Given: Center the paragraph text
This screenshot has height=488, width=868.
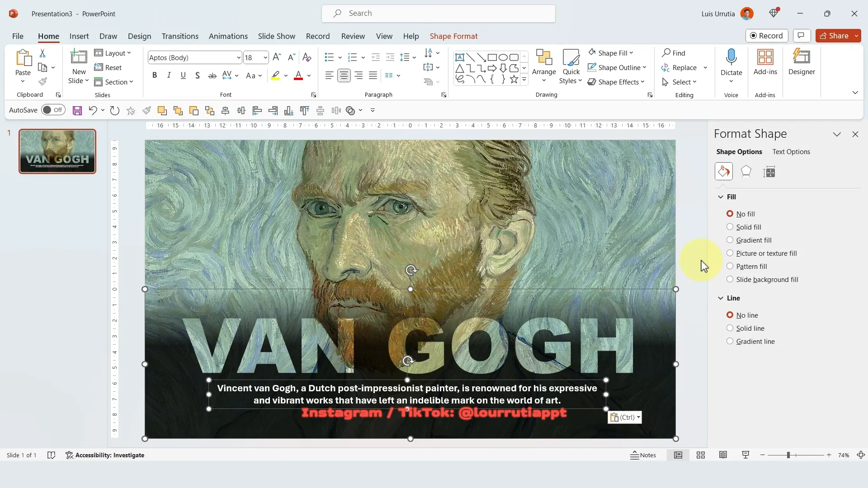Looking at the screenshot, I should [344, 75].
